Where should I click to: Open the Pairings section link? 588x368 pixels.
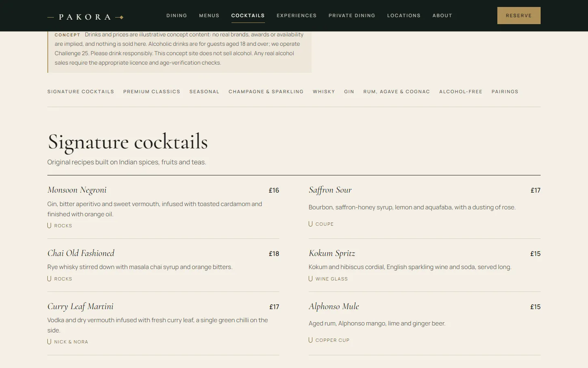coord(505,92)
